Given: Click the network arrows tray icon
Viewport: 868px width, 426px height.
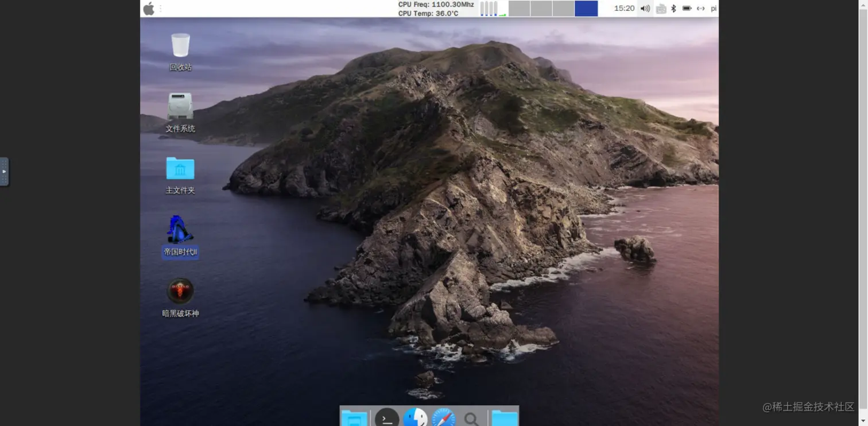Looking at the screenshot, I should (700, 9).
